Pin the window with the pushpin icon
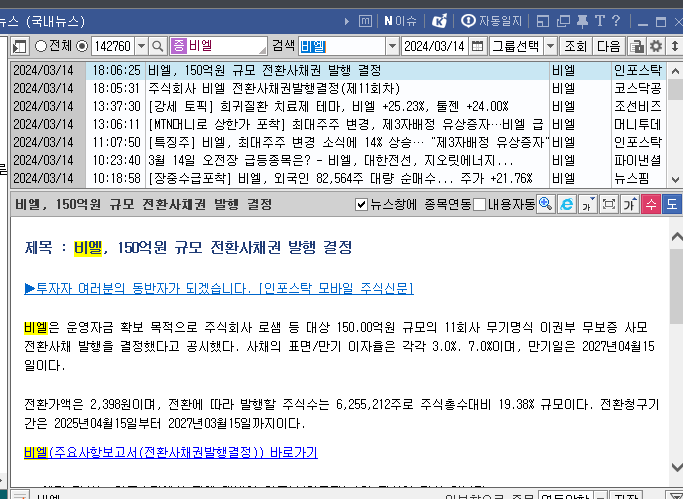The image size is (683, 499). pyautogui.click(x=582, y=20)
